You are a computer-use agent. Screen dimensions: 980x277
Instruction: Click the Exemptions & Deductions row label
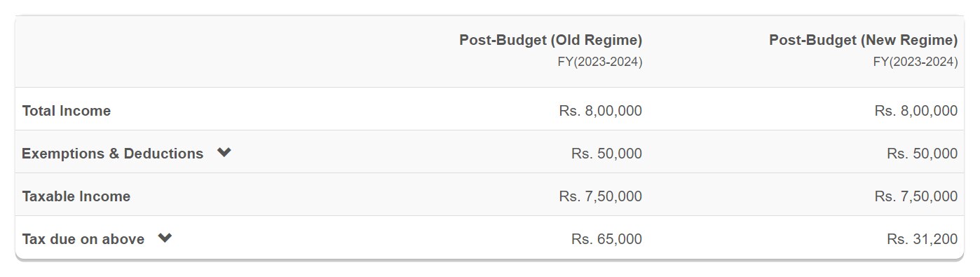[112, 154]
